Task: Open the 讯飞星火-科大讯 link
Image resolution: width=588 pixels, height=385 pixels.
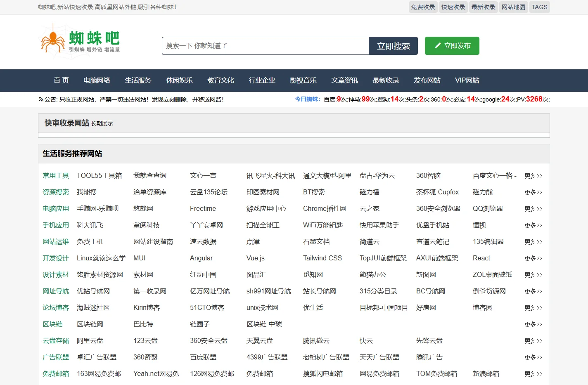Action: tap(270, 176)
